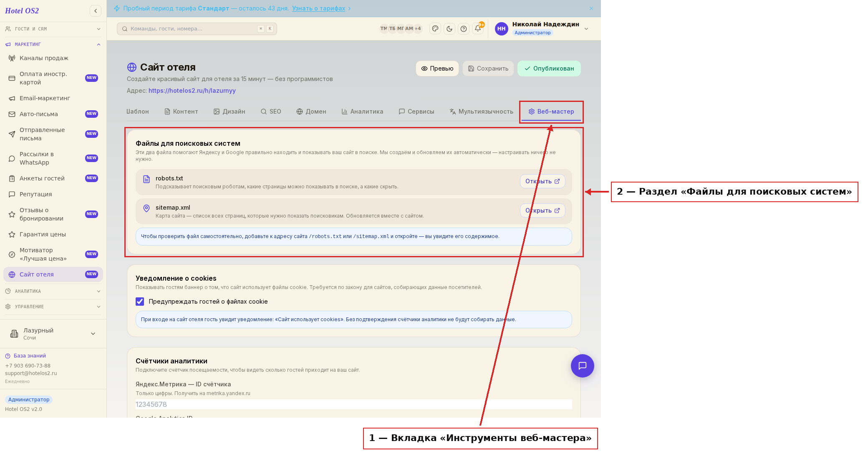Focus the command search field
The width and height of the screenshot is (868, 459).
click(x=197, y=29)
